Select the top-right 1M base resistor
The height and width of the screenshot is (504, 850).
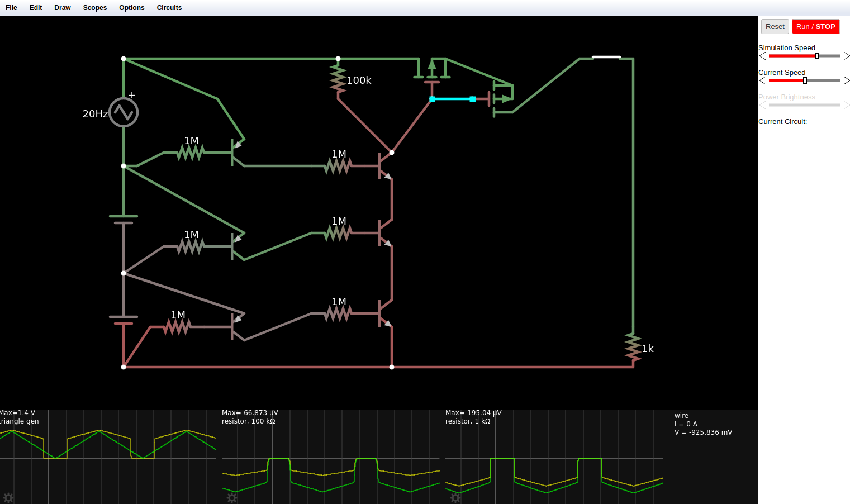tap(338, 165)
